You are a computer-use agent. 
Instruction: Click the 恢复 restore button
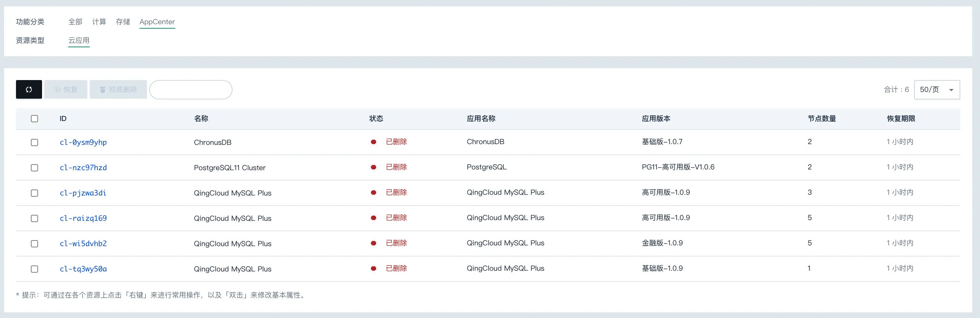click(x=66, y=89)
